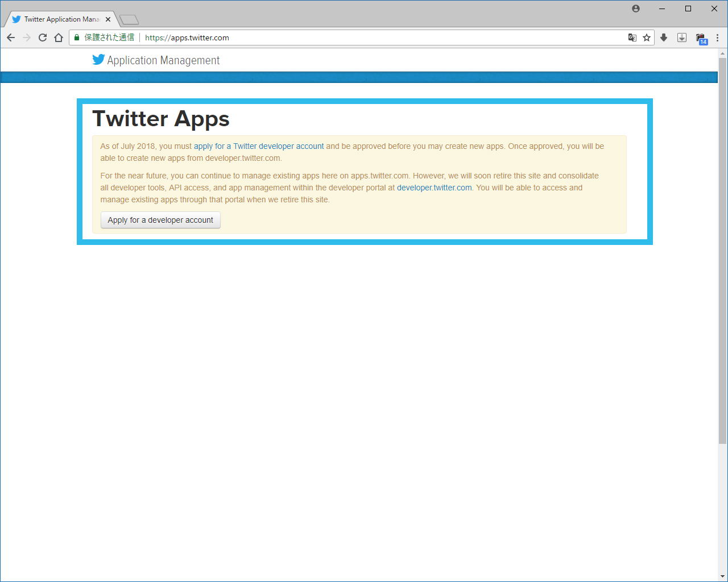Minimize the Chrome window
Viewport: 728px width, 582px height.
[662, 9]
